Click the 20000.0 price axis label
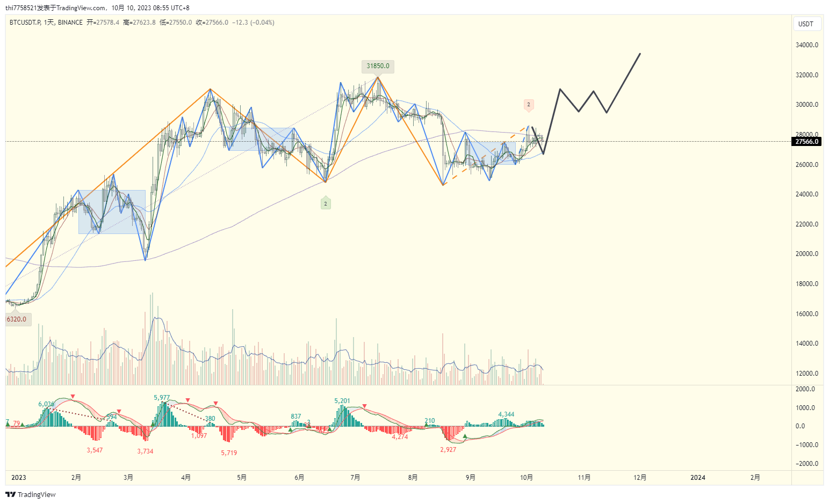 [806, 254]
